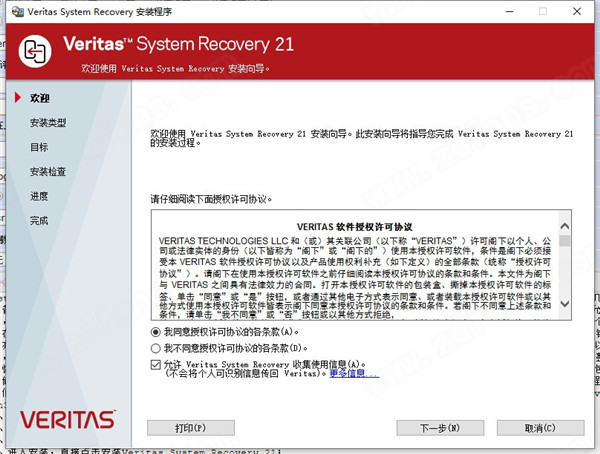Select the 安装检查 step in sidebar
600x454 pixels.
click(48, 172)
